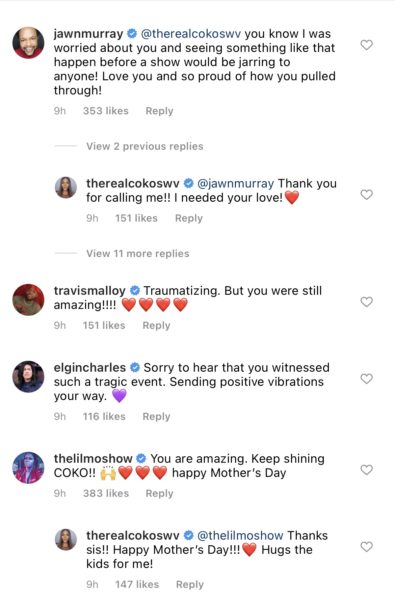Like therealcokoswv's reply to jawnmurray
The width and height of the screenshot is (395, 600).
point(367,195)
